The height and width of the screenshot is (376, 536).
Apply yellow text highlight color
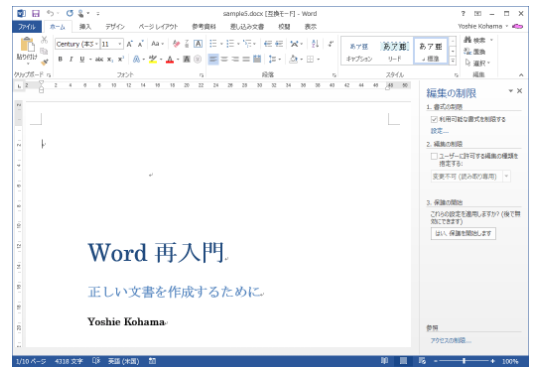point(153,59)
